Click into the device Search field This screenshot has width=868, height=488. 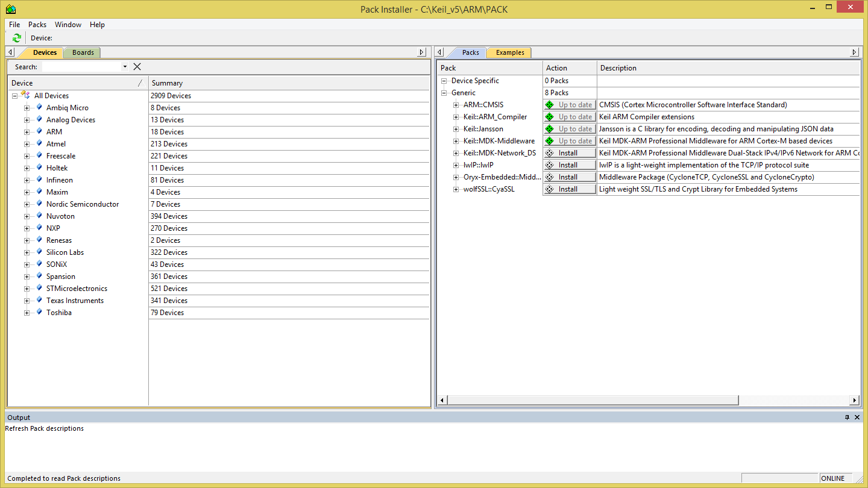[x=81, y=67]
